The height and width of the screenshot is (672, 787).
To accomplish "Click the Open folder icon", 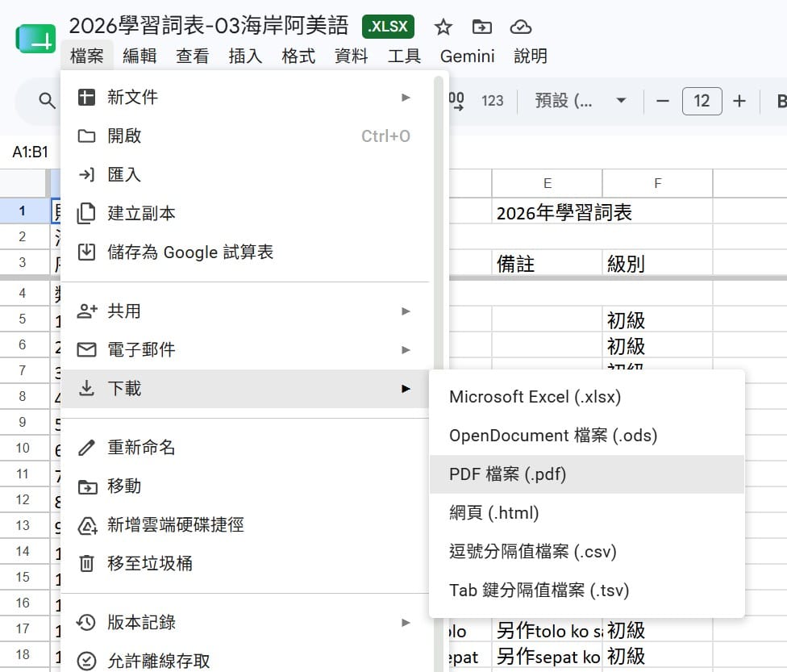I will (x=86, y=136).
